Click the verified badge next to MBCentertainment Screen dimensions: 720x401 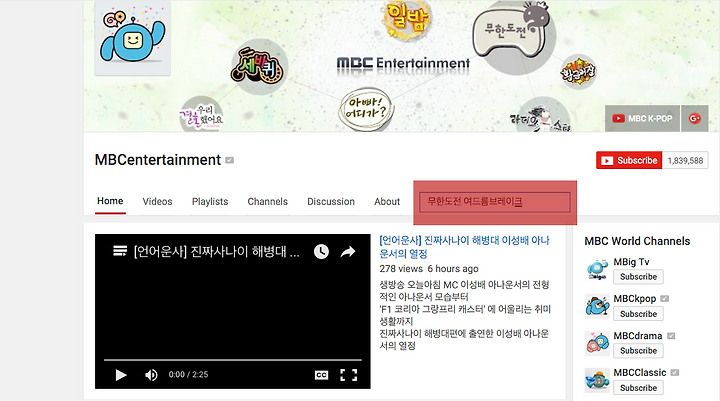pyautogui.click(x=230, y=160)
